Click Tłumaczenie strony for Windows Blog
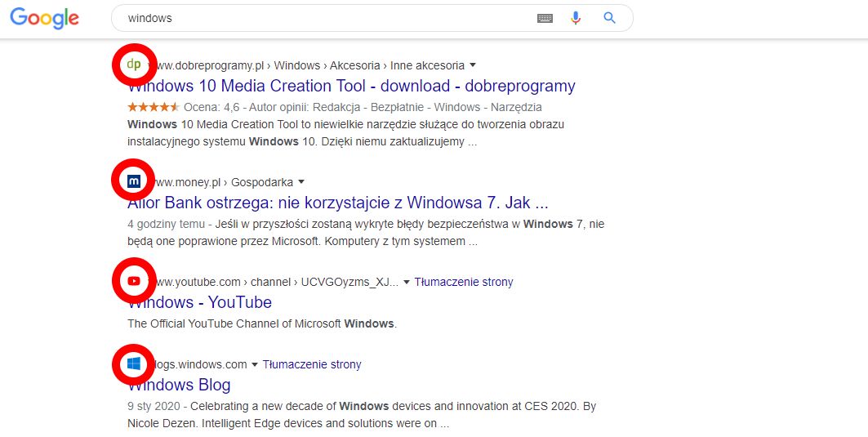Image resolution: width=868 pixels, height=437 pixels. click(x=312, y=364)
